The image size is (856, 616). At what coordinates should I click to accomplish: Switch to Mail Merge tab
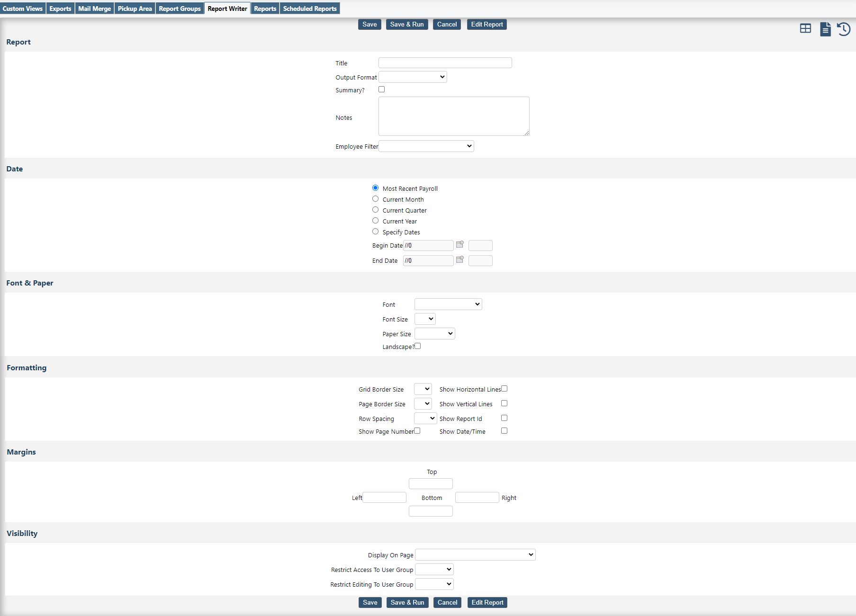(95, 9)
